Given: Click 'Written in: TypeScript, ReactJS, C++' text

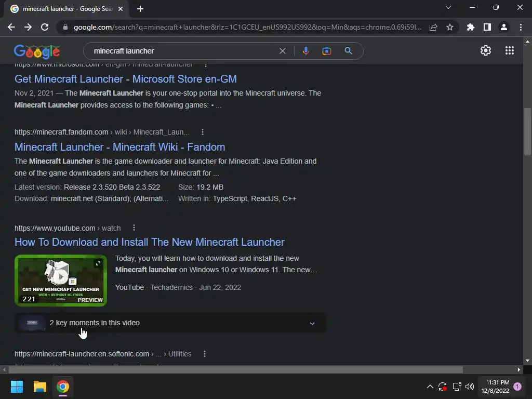Looking at the screenshot, I should point(237,198).
